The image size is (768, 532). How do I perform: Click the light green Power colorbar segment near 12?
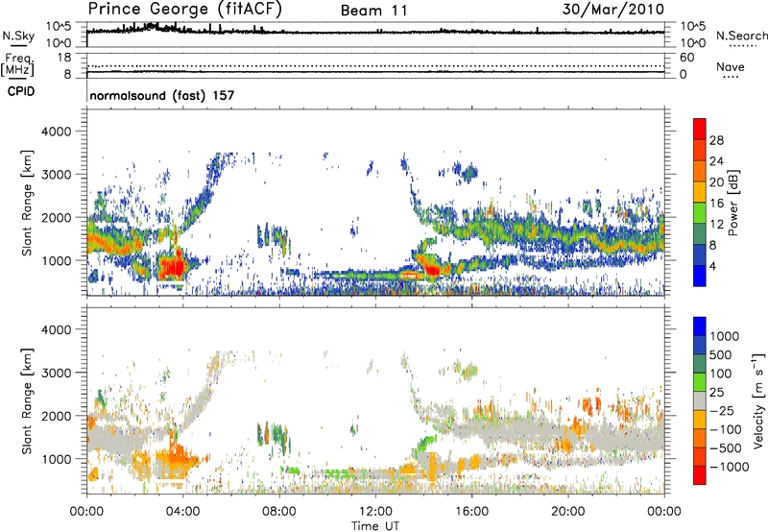[700, 212]
